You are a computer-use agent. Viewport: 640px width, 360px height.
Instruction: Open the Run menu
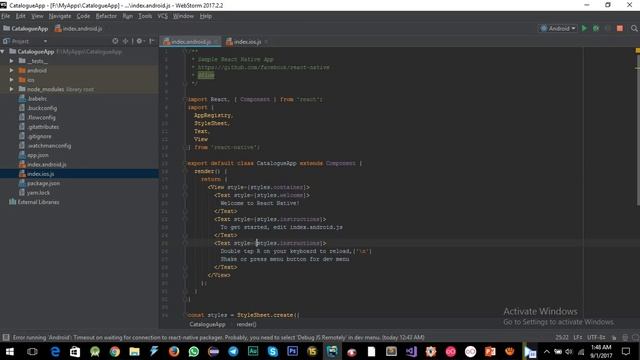click(127, 16)
